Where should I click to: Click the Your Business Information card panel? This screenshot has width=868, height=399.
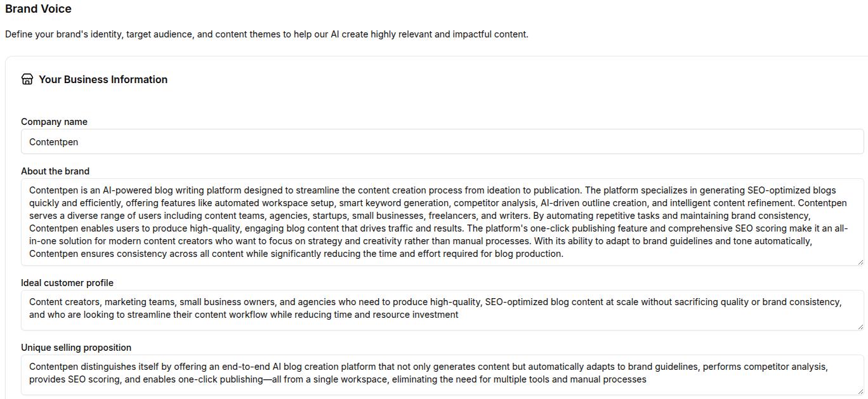click(x=434, y=101)
